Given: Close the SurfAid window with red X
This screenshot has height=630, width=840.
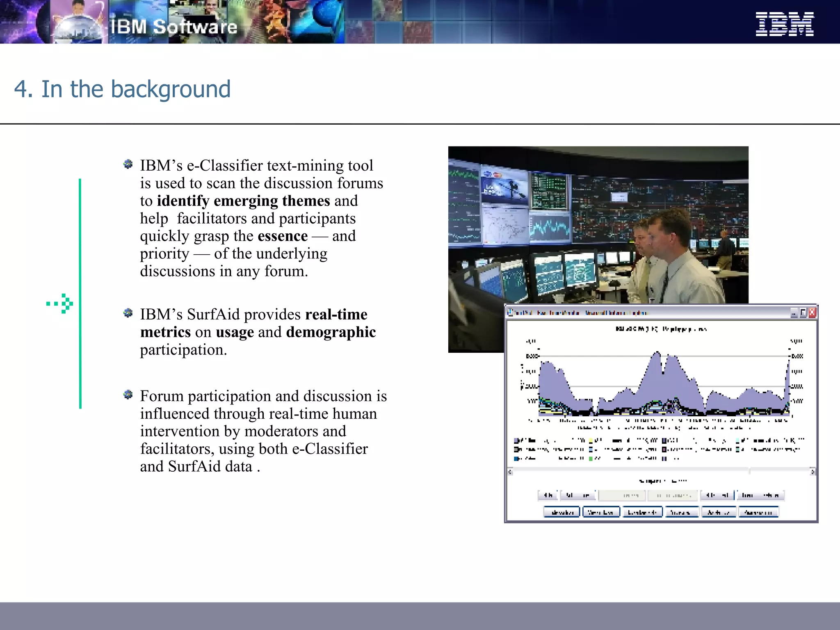Looking at the screenshot, I should [x=812, y=313].
